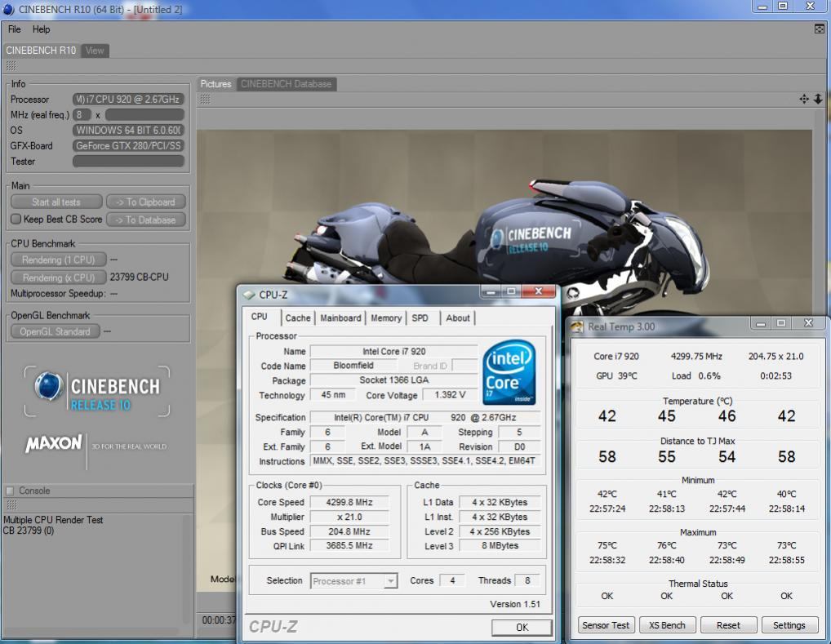Click the Core Speed value '4299.8 MHz'
831x644 pixels.
[349, 503]
